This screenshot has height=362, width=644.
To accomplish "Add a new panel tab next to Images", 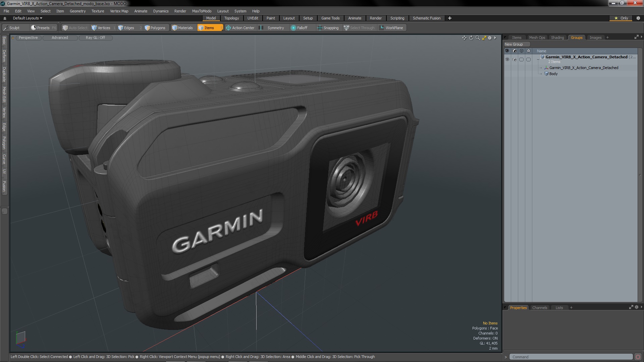I will pyautogui.click(x=607, y=38).
